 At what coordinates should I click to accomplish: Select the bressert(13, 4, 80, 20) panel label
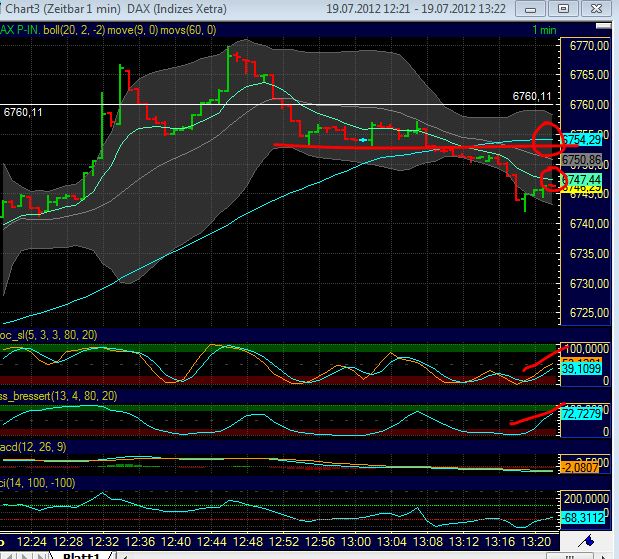pyautogui.click(x=58, y=396)
